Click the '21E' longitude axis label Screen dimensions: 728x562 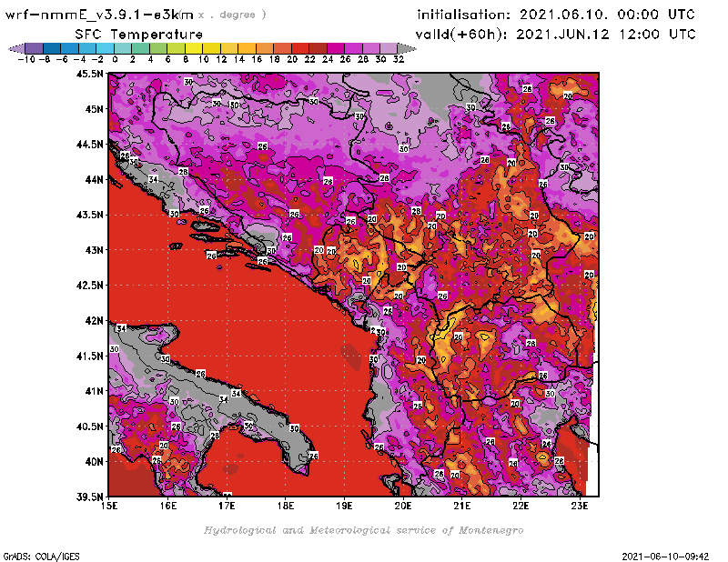[x=462, y=506]
